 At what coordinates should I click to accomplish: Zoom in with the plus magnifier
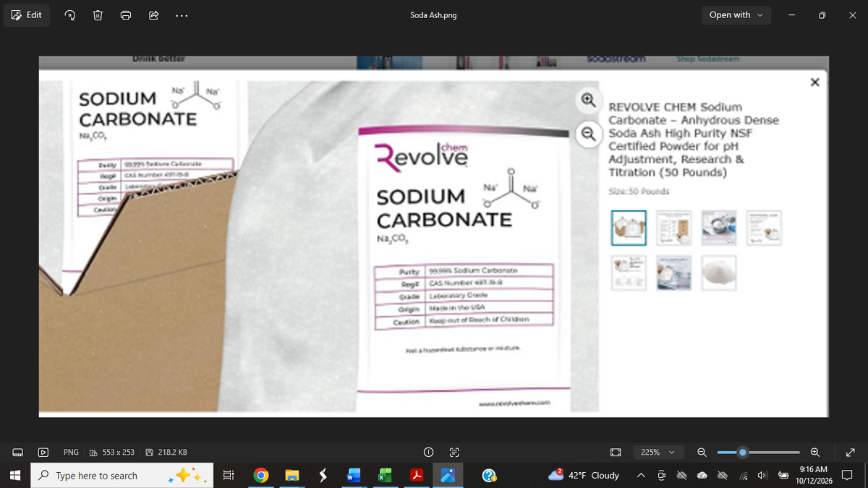coord(815,453)
